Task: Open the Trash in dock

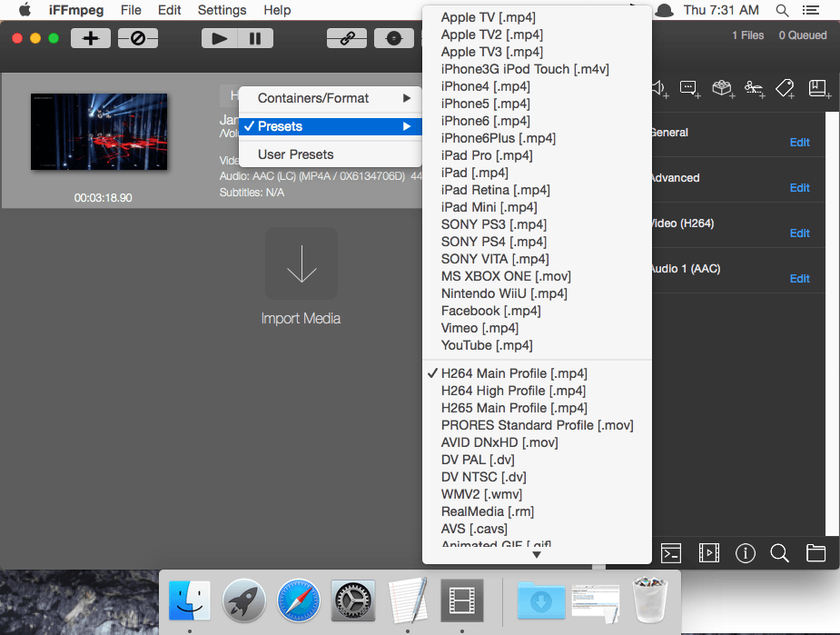Action: [x=650, y=600]
